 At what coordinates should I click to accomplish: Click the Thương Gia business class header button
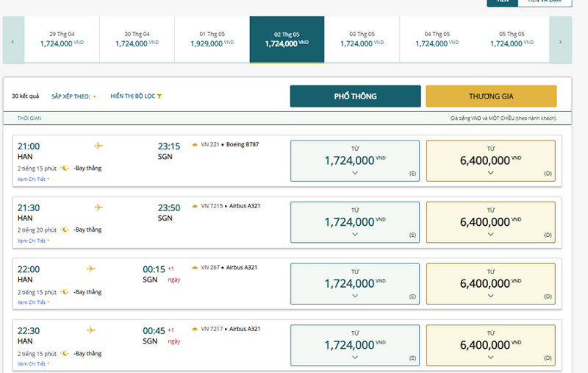491,96
